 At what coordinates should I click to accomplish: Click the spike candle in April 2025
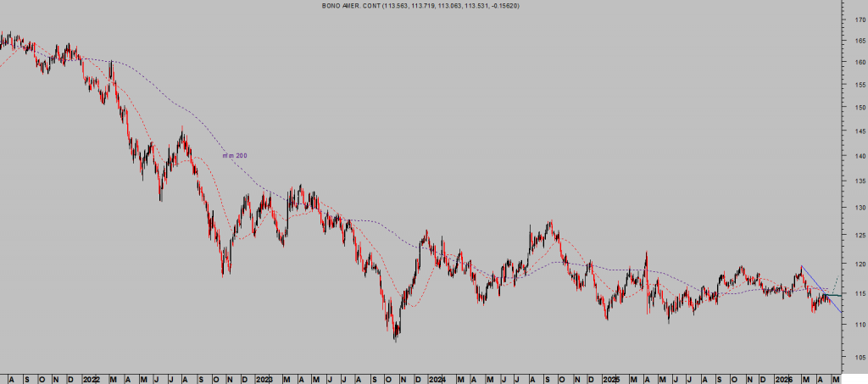tap(646, 254)
